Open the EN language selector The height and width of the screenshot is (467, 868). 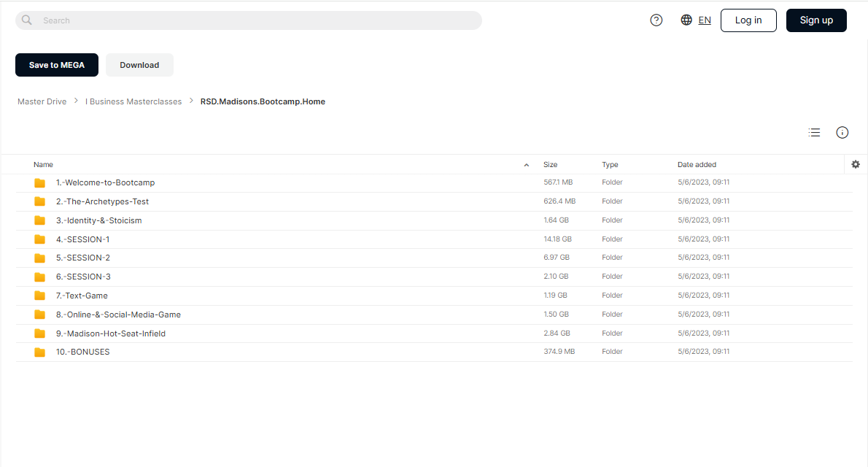tap(704, 20)
